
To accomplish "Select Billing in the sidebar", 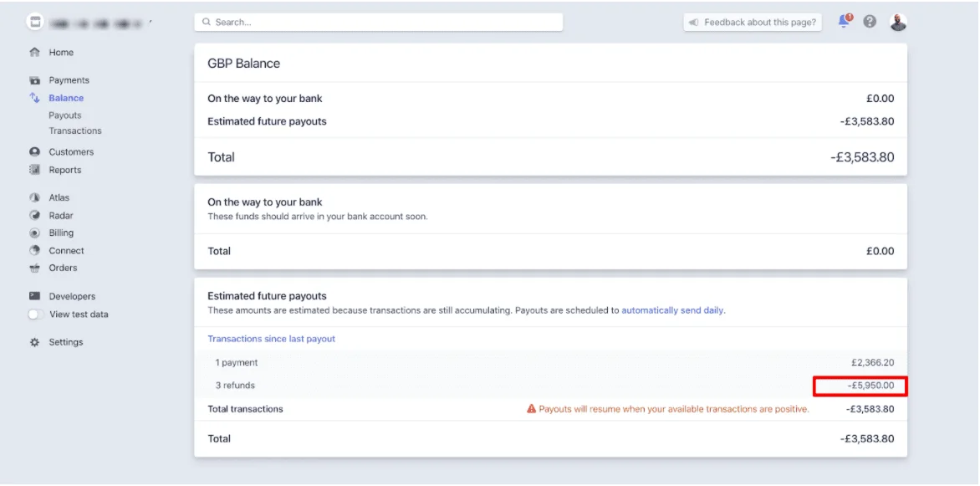I will pos(61,233).
